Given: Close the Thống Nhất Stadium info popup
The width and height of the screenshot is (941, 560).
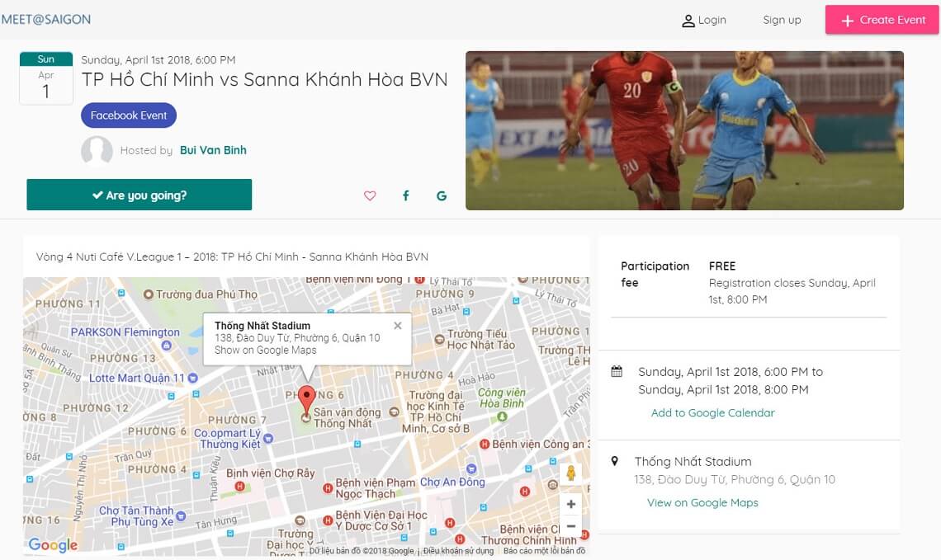Looking at the screenshot, I should coord(398,326).
